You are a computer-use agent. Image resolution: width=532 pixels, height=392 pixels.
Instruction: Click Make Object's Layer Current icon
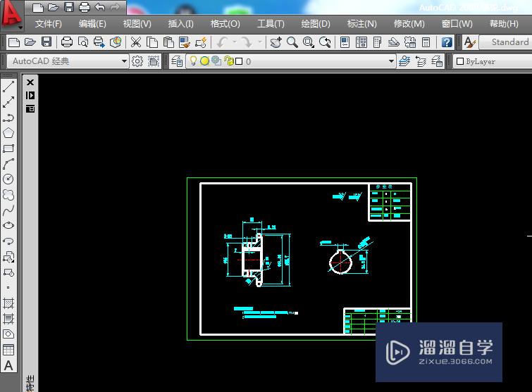coord(404,61)
